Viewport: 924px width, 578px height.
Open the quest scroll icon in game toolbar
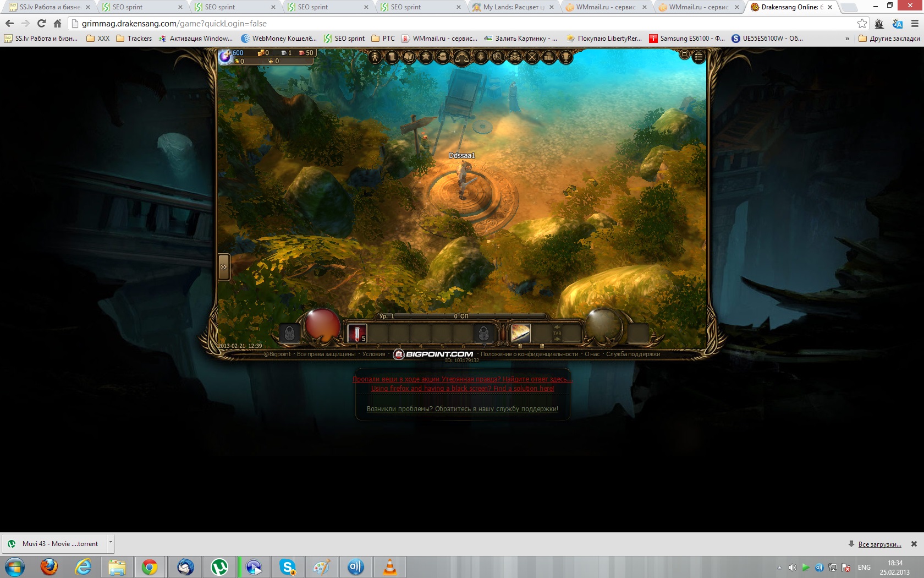(392, 57)
